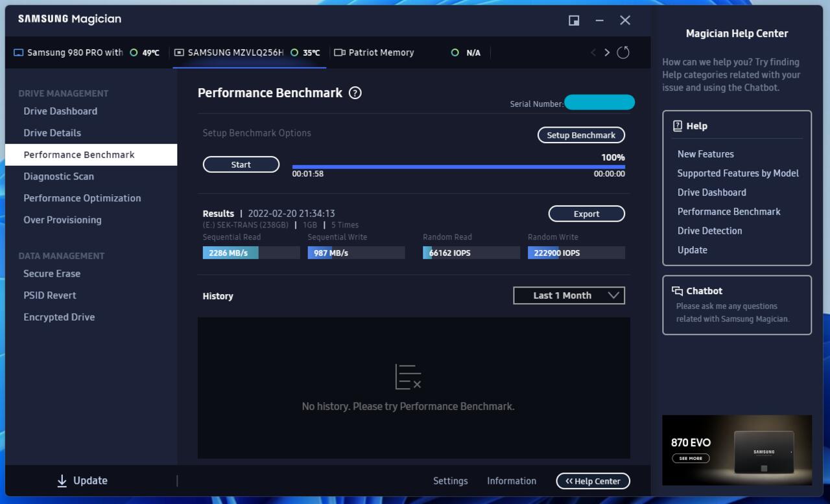Click the Chatbot speech bubble icon
This screenshot has height=504, width=830.
678,291
